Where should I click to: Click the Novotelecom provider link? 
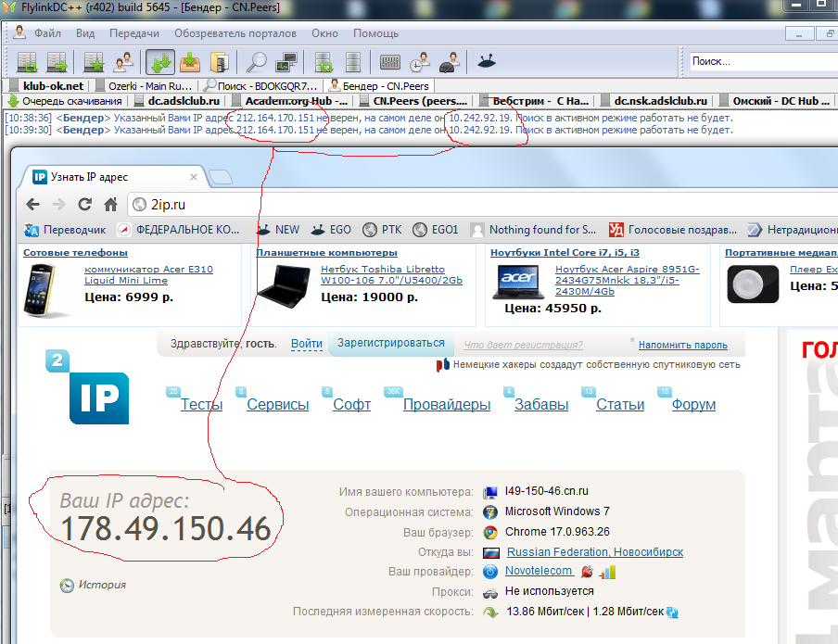(539, 571)
